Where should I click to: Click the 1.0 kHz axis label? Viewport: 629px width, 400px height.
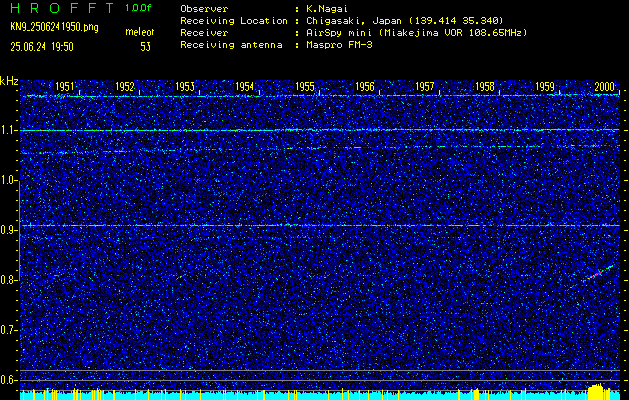[x=8, y=181]
